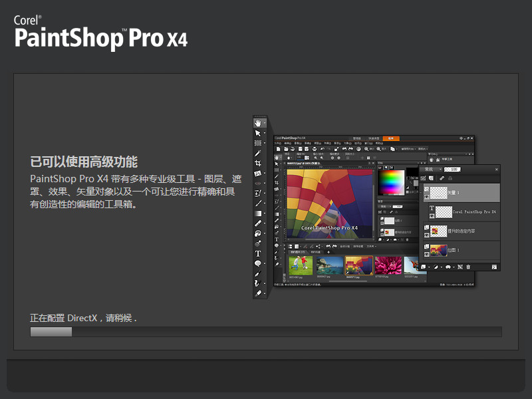The width and height of the screenshot is (532, 399).
Task: Toggle visibility of the Corel PaintShop Pro X4 text layer
Action: [x=432, y=216]
